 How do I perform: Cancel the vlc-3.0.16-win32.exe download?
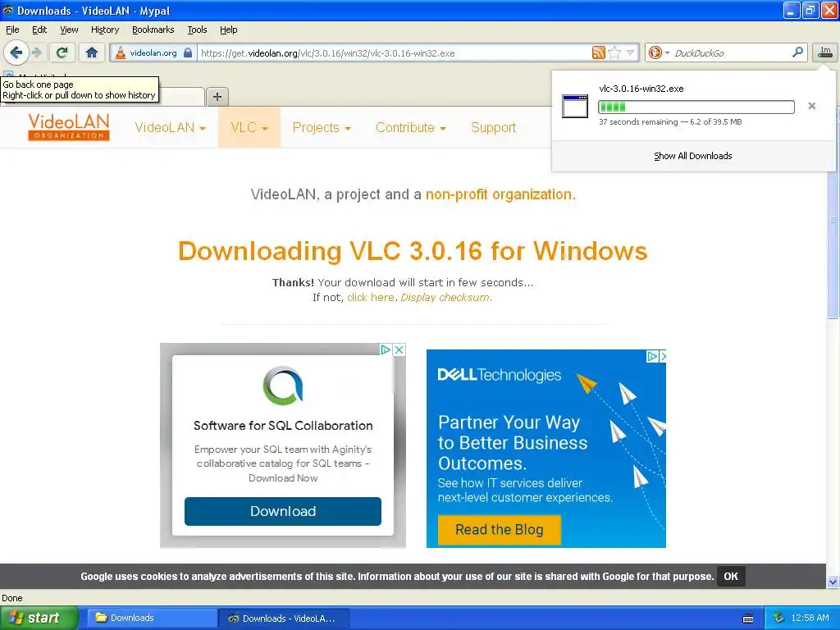coord(811,106)
